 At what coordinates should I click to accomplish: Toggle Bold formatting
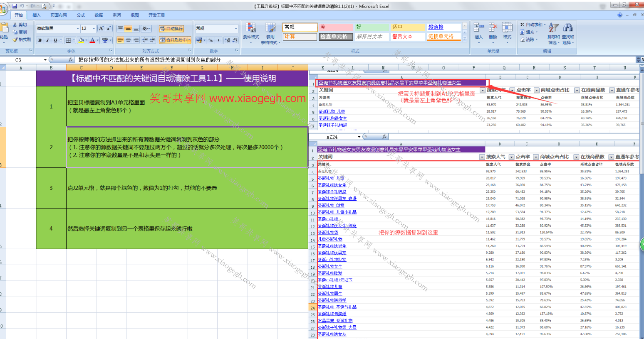40,40
